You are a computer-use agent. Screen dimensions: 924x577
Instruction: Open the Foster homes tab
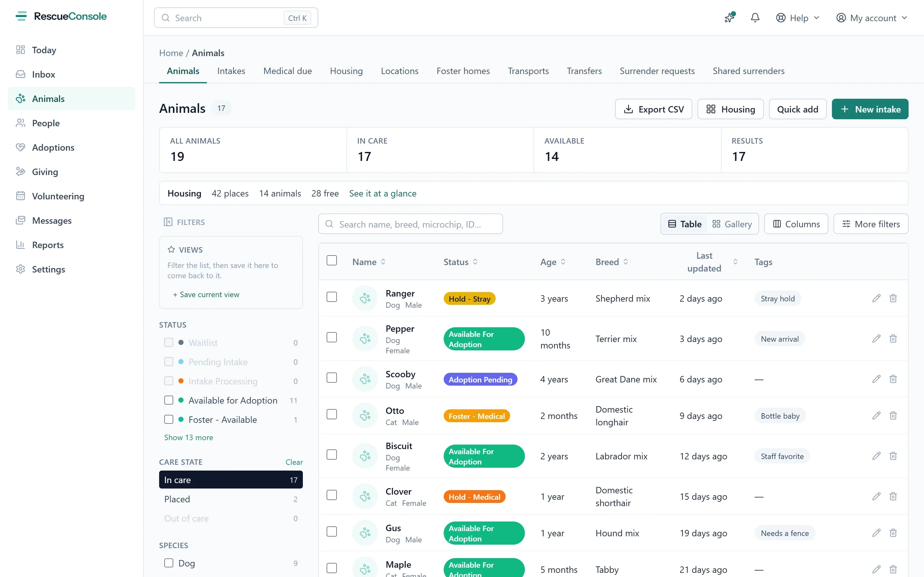[x=463, y=71]
